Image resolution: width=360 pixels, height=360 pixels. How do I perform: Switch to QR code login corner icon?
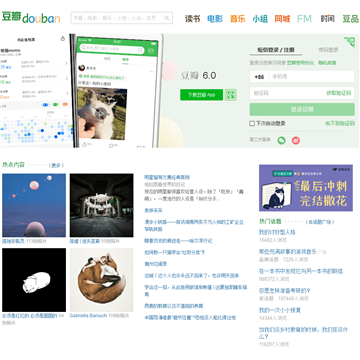pyautogui.click(x=349, y=42)
